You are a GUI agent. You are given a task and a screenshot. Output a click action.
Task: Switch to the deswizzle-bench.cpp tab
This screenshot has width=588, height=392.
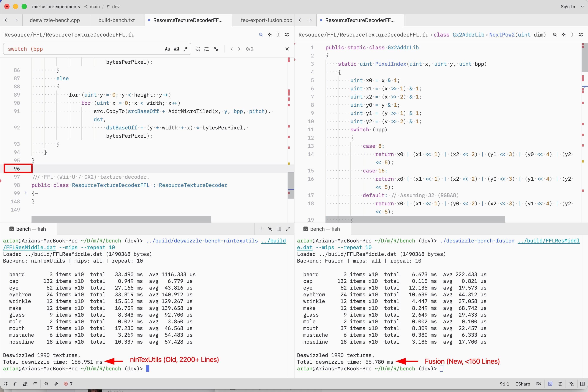(x=55, y=20)
